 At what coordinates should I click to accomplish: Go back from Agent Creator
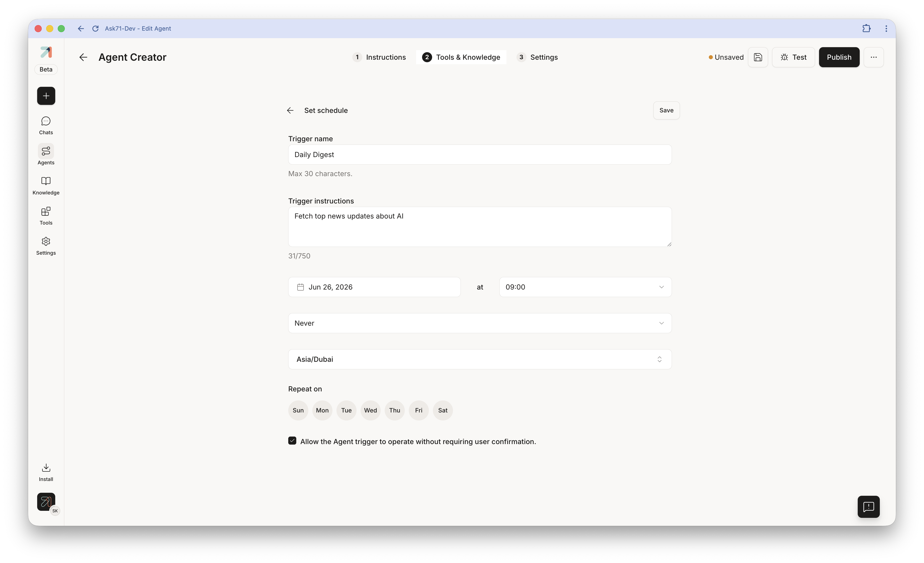click(x=83, y=57)
